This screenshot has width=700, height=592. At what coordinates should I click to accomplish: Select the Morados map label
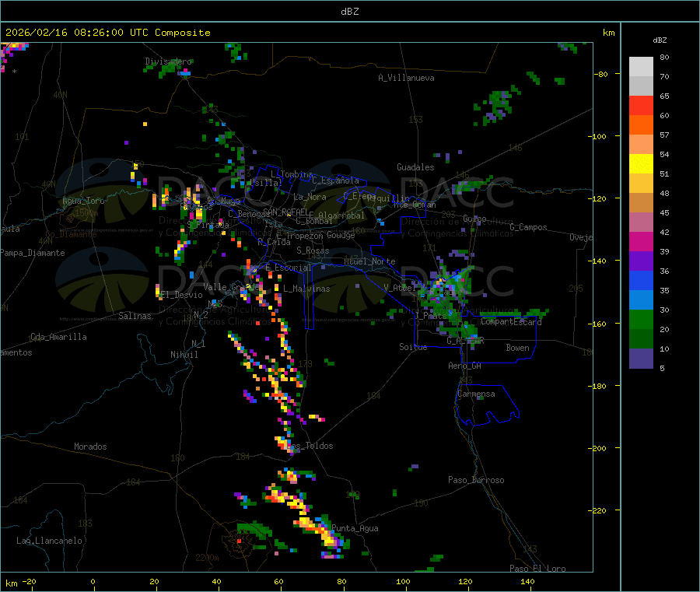pyautogui.click(x=90, y=447)
